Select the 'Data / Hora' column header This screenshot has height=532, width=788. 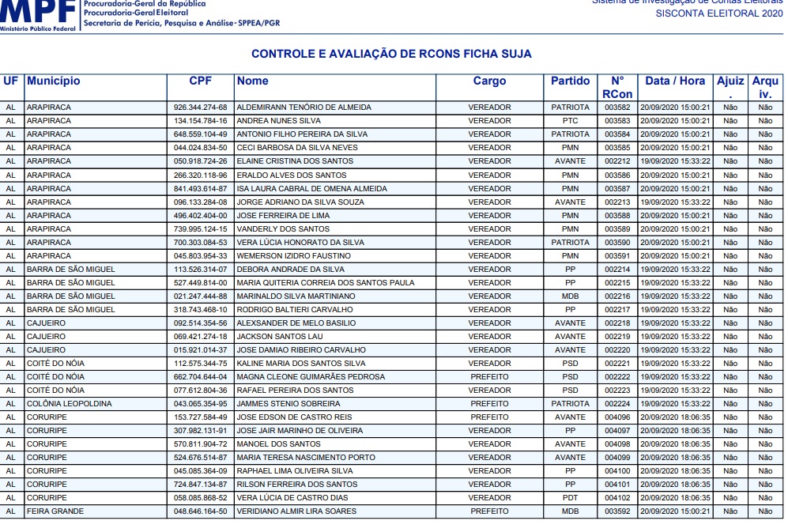(x=675, y=81)
